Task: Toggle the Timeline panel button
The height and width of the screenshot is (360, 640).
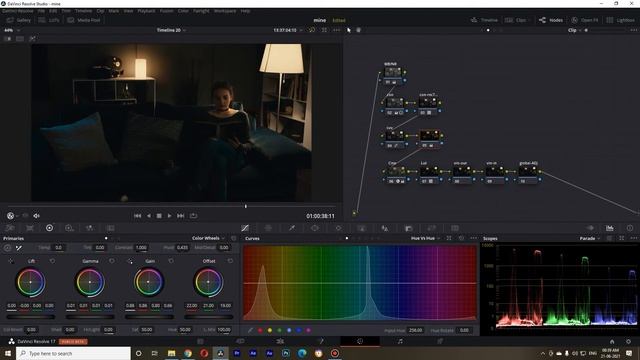Action: [484, 20]
